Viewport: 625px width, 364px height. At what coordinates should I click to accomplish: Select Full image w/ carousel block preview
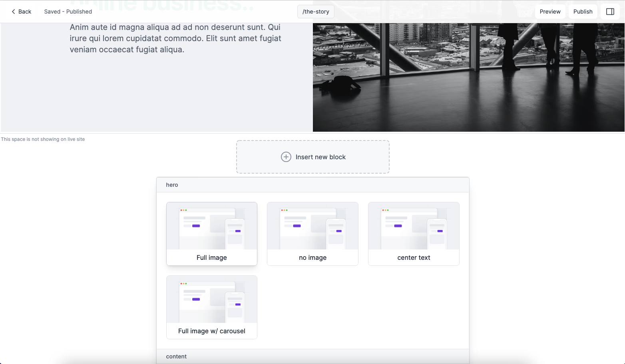click(212, 300)
